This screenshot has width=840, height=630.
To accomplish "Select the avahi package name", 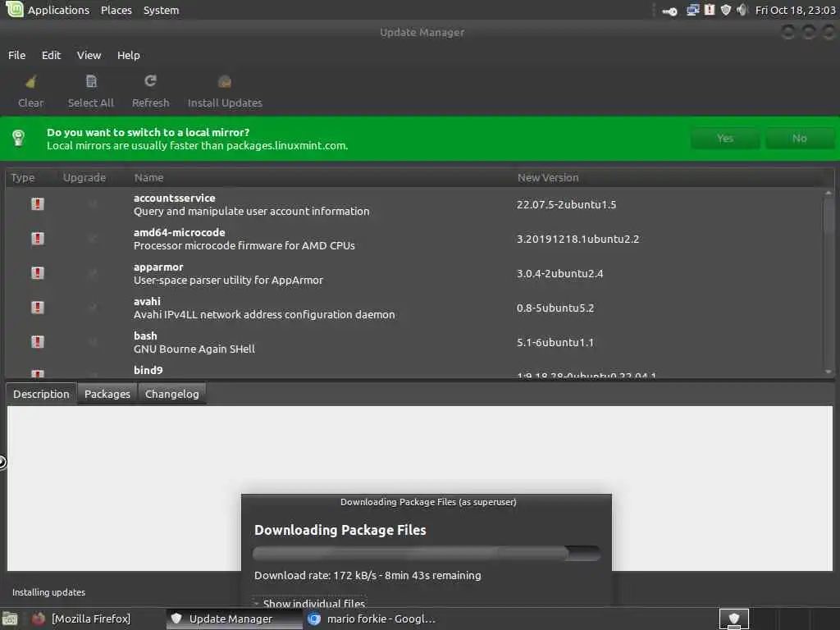I will [x=147, y=301].
